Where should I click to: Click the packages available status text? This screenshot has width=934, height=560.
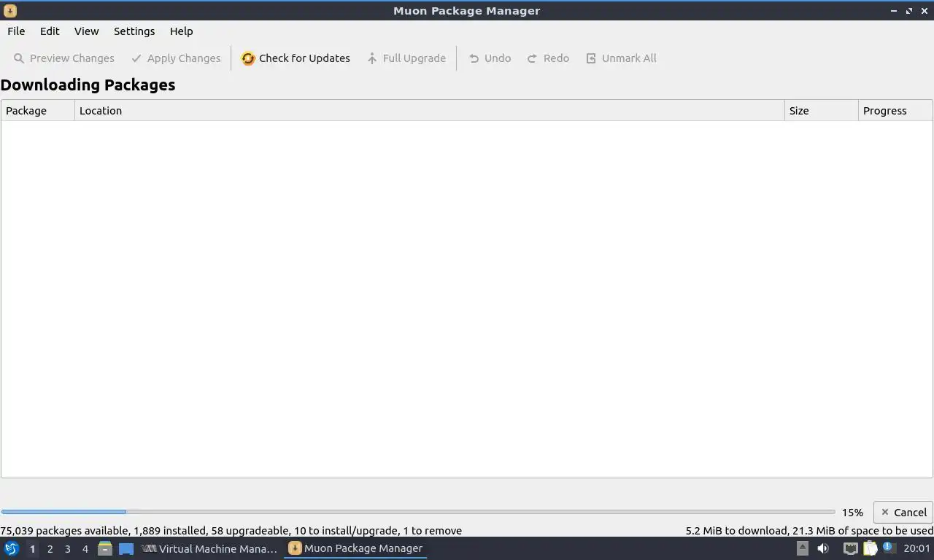[231, 531]
